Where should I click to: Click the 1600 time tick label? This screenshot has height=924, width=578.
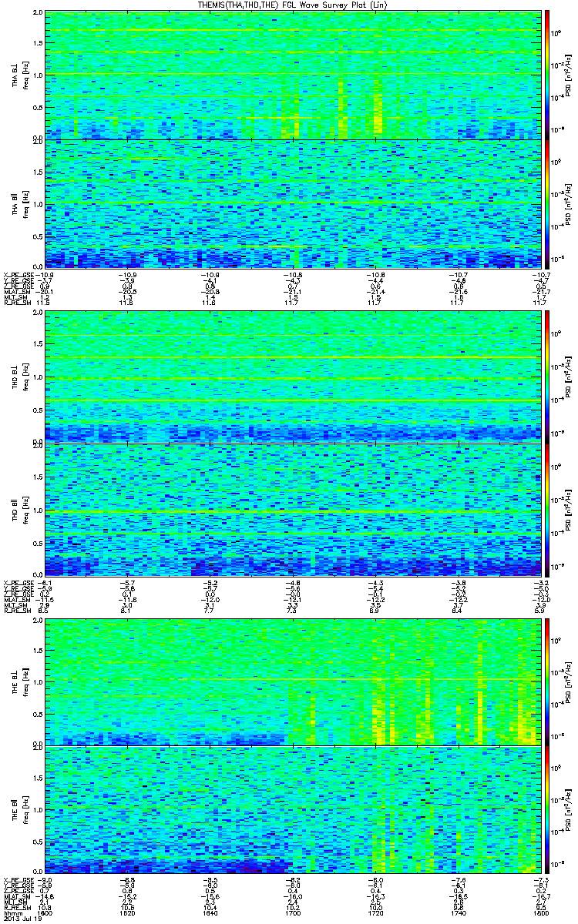pos(45,912)
